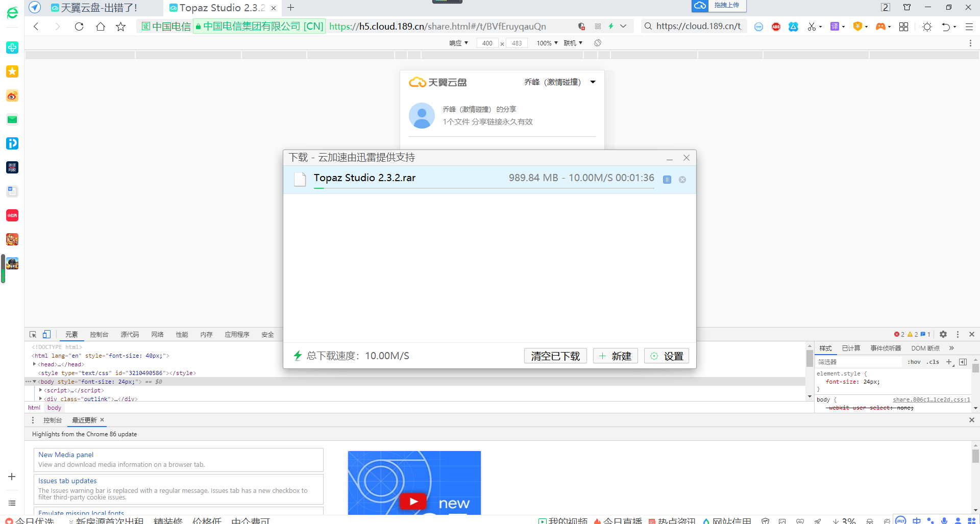Viewport: 980px width, 524px height.
Task: Open the QR code icon in address bar
Action: coord(598,27)
